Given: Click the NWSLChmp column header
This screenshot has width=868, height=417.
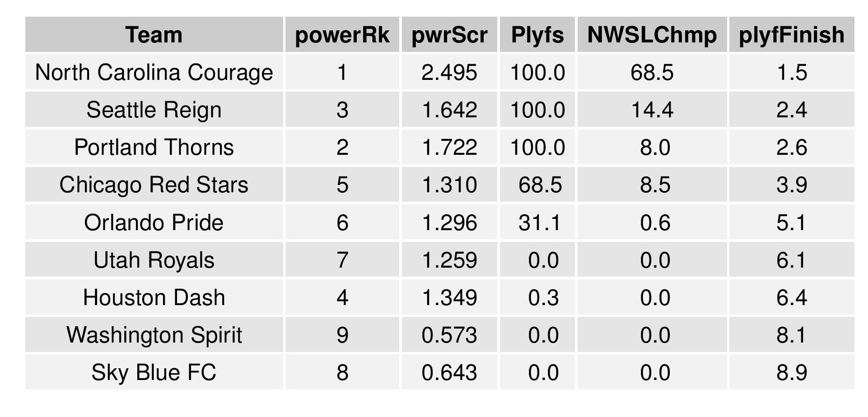Looking at the screenshot, I should tap(652, 35).
